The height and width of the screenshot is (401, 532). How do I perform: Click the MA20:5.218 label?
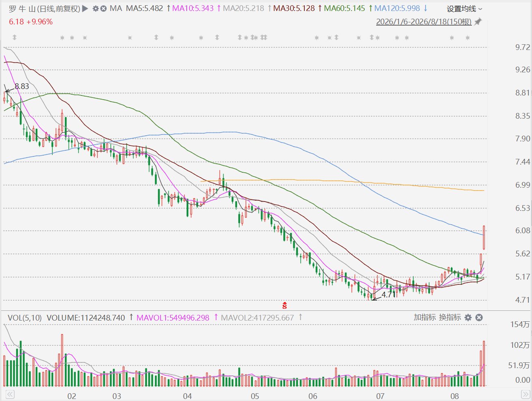(243, 9)
